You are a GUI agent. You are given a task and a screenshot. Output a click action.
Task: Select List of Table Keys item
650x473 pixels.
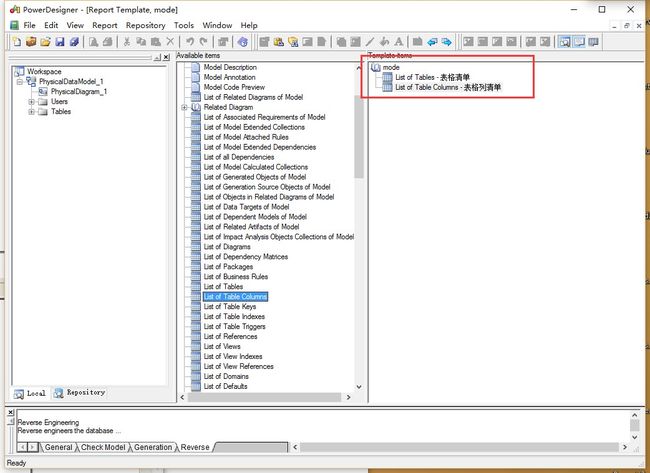[230, 306]
